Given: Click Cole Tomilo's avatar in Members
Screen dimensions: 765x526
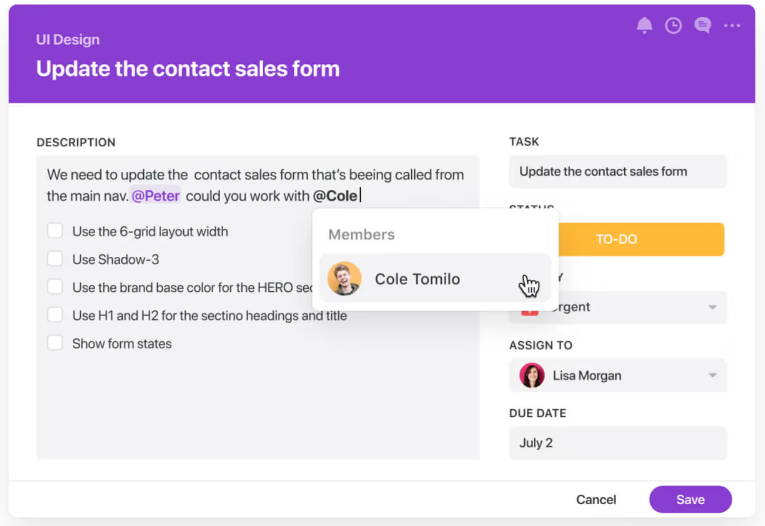Looking at the screenshot, I should tap(344, 279).
